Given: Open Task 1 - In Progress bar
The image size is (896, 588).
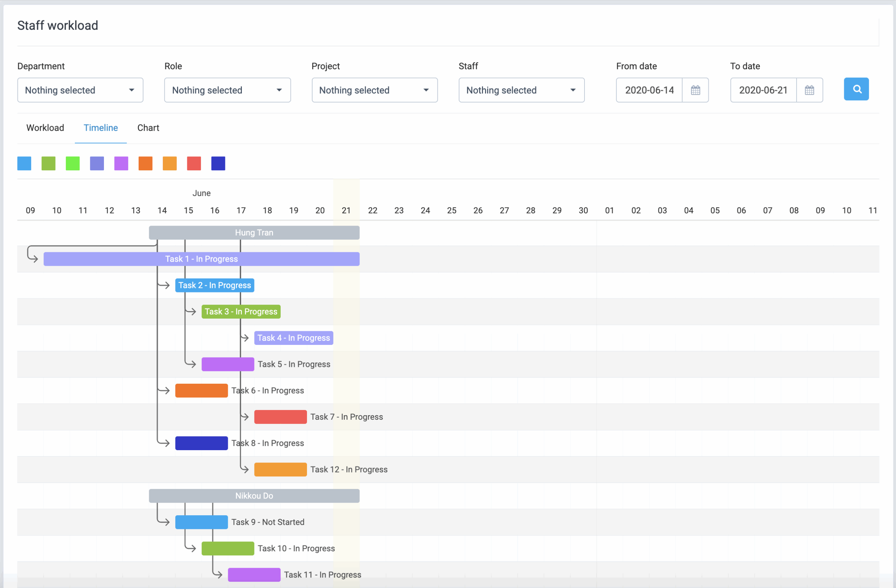Looking at the screenshot, I should 201,259.
